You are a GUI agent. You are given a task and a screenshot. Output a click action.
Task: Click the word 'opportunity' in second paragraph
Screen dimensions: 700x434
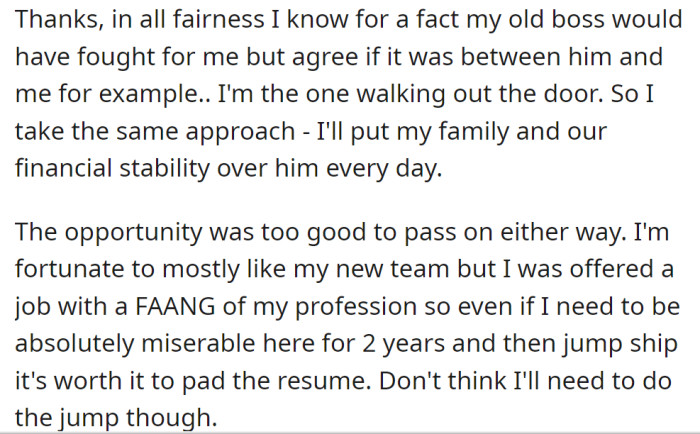pos(133,234)
